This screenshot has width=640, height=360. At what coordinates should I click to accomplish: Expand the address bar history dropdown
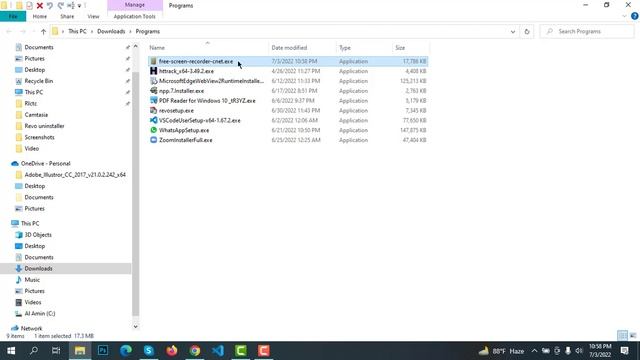tap(513, 31)
